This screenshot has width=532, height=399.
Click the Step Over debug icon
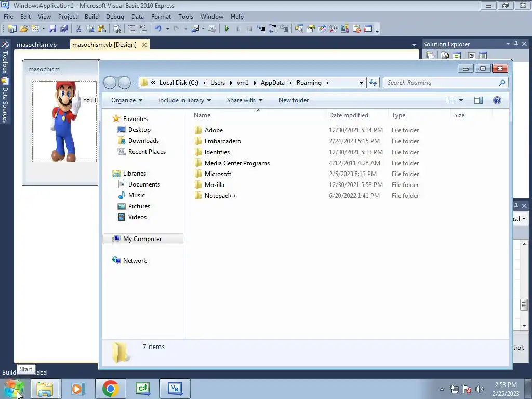pos(272,29)
